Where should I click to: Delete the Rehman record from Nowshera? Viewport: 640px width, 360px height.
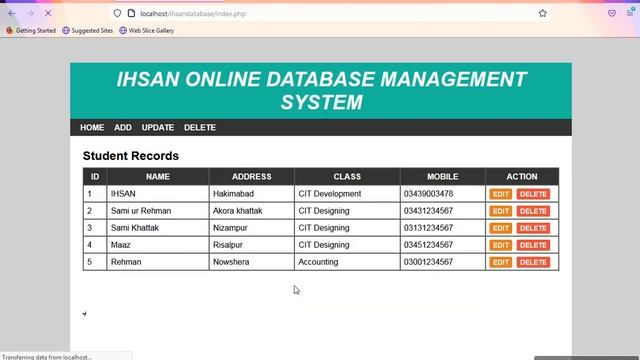(x=533, y=262)
